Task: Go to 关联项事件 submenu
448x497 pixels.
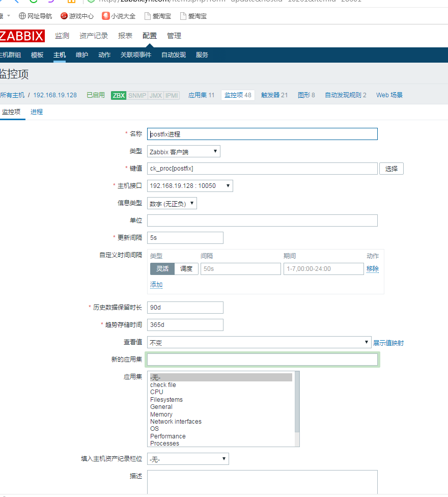Action: [x=136, y=55]
